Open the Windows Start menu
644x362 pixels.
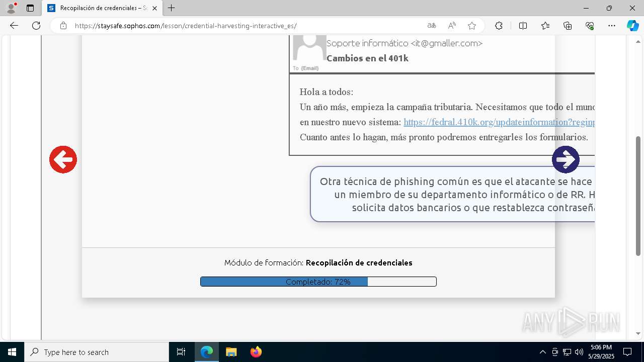coord(12,352)
